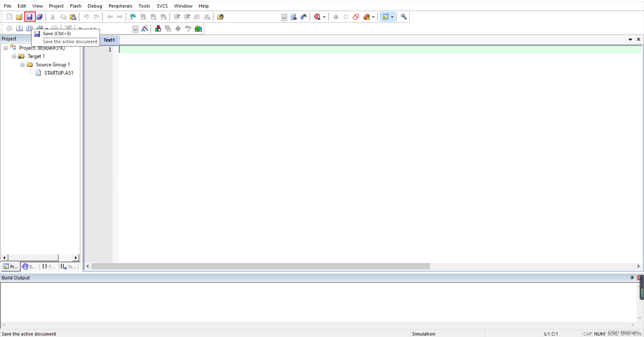Open the debug icon dropdown arrow
The image size is (644, 337).
324,17
